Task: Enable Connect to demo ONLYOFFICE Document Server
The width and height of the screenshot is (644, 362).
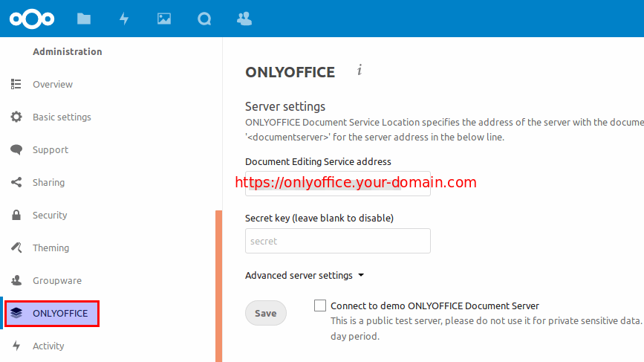Action: [320, 306]
